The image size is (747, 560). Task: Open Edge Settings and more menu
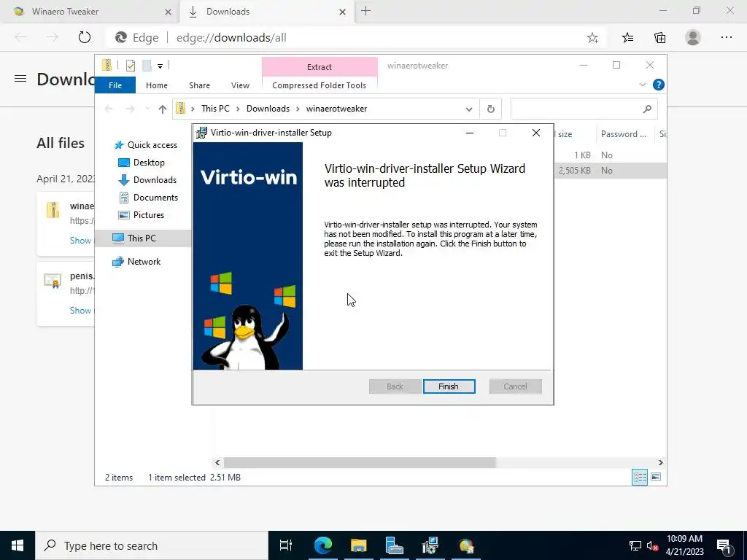click(x=726, y=38)
